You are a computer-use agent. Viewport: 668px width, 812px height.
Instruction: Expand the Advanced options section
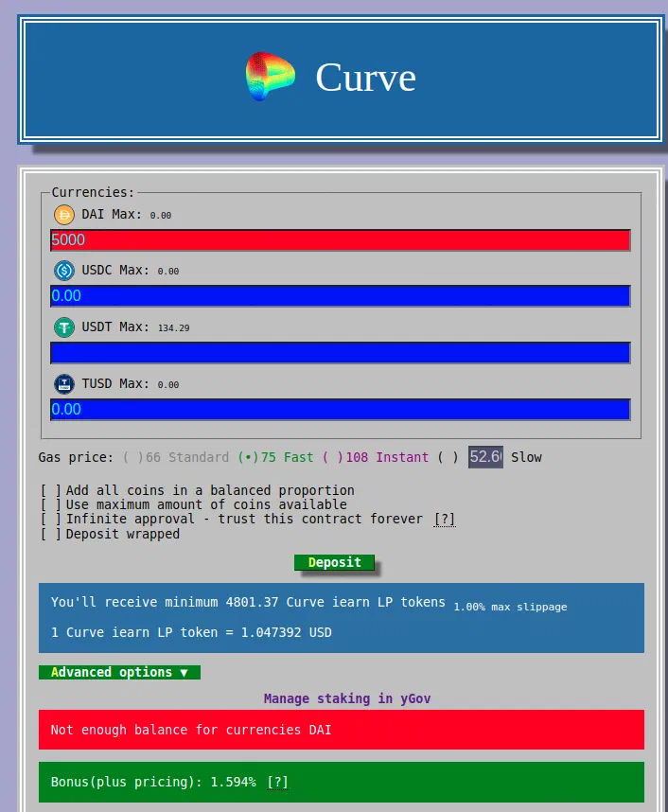119,672
